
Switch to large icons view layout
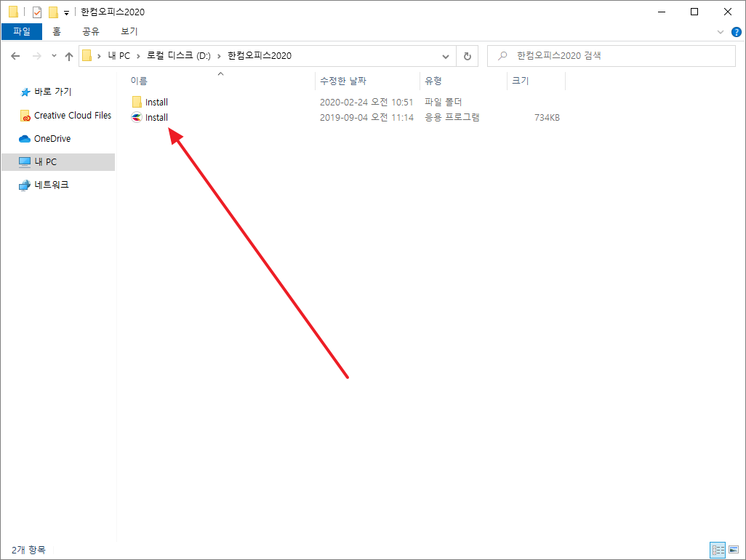tap(732, 550)
